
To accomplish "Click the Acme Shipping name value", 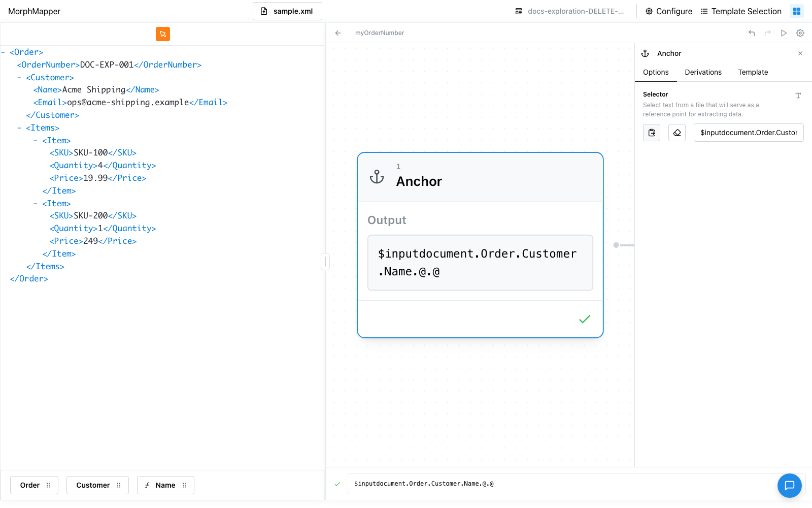I will coord(94,90).
